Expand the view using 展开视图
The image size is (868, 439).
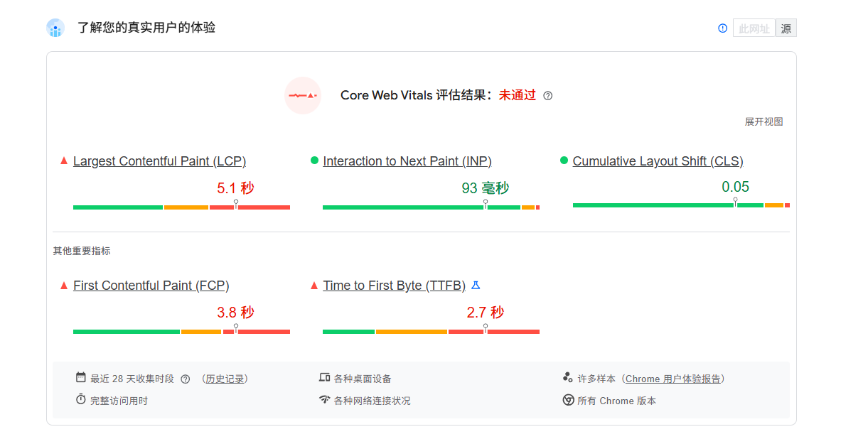764,121
